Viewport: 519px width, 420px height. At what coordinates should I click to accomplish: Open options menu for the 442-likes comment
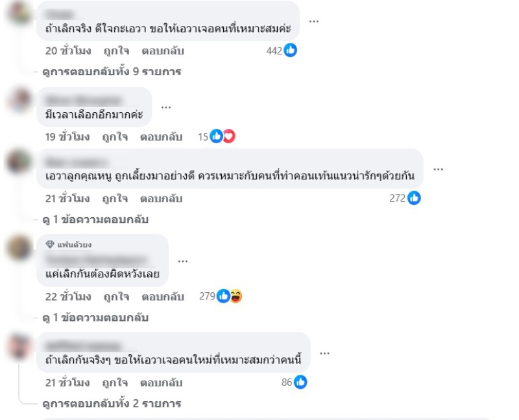point(314,21)
